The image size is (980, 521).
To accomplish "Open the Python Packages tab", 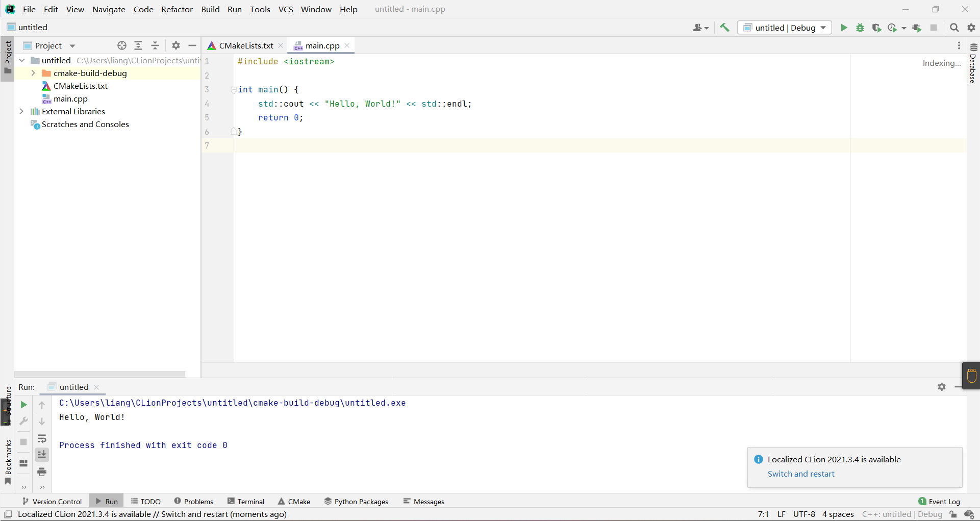I will pyautogui.click(x=356, y=502).
